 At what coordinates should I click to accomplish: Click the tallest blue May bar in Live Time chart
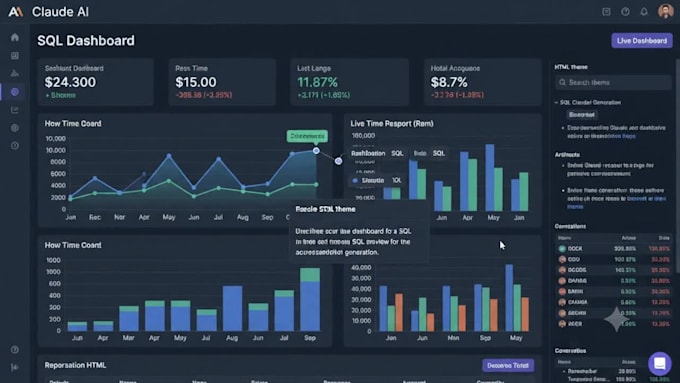[x=490, y=178]
